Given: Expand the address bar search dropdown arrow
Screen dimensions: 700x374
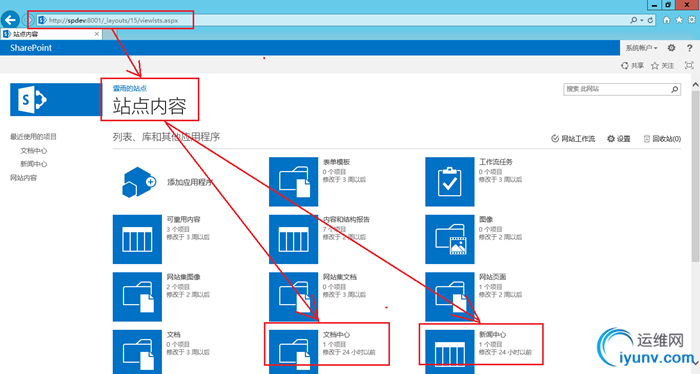Looking at the screenshot, I should [x=642, y=20].
